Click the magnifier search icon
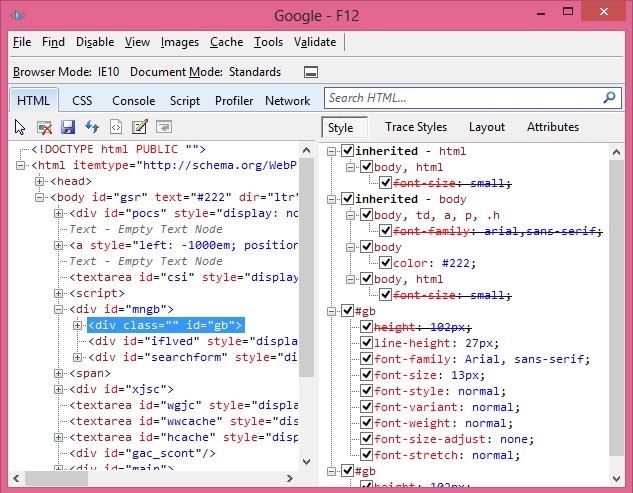The height and width of the screenshot is (493, 633). (x=609, y=97)
